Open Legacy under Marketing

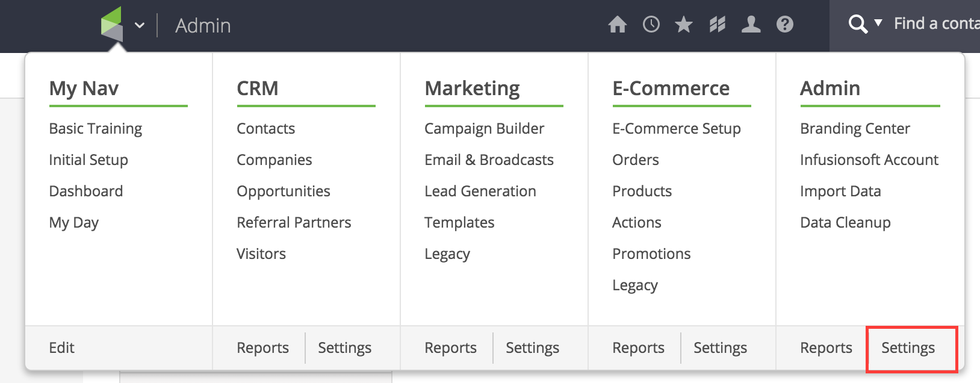pos(447,254)
